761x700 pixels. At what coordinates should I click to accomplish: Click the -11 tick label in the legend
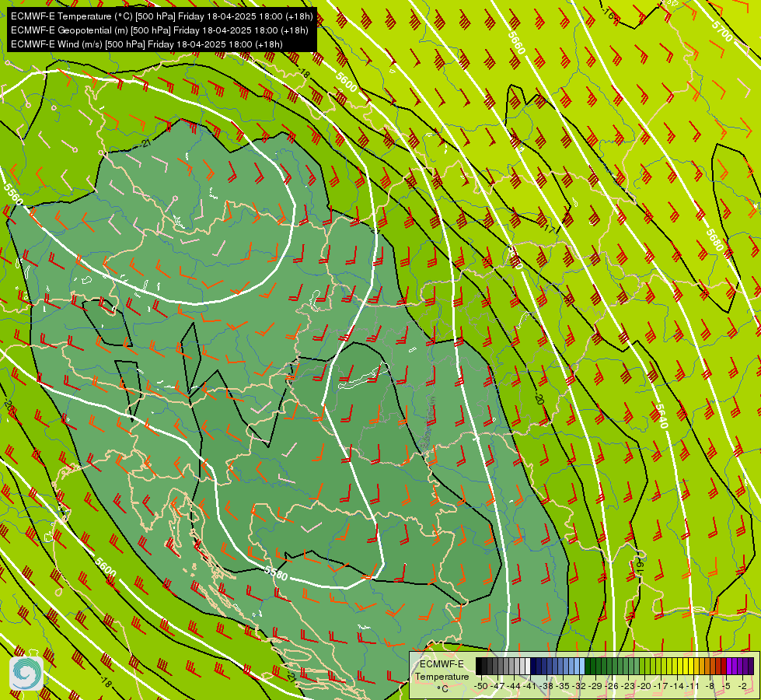pos(693,686)
